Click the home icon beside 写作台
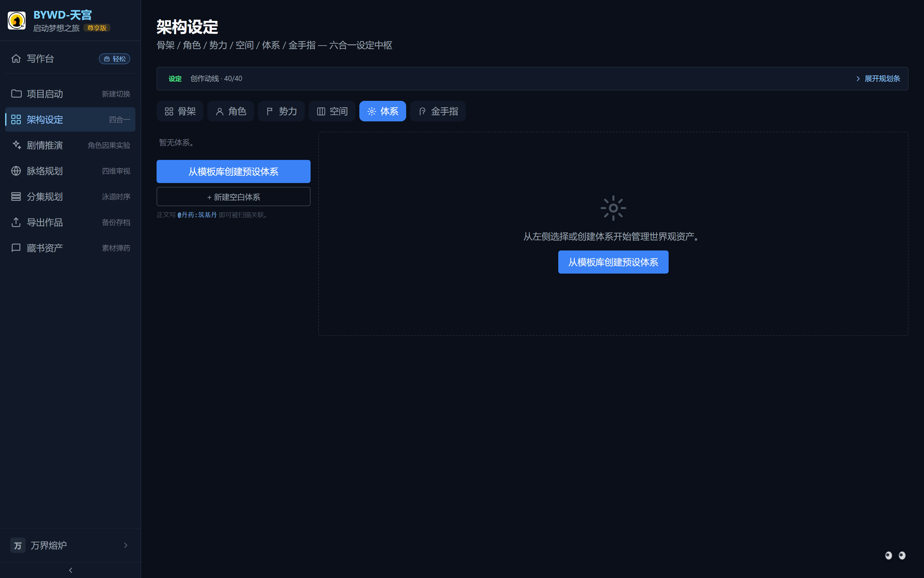 point(16,58)
